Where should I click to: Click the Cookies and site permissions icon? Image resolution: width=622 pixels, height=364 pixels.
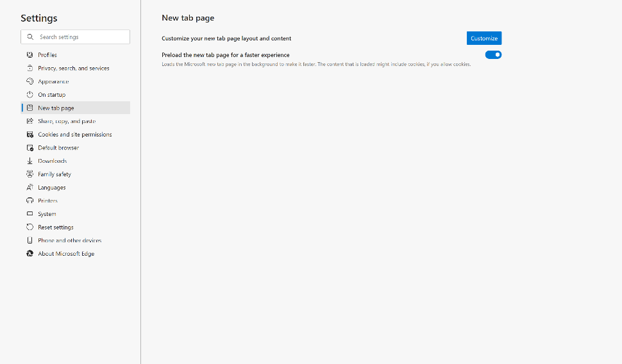tap(29, 135)
